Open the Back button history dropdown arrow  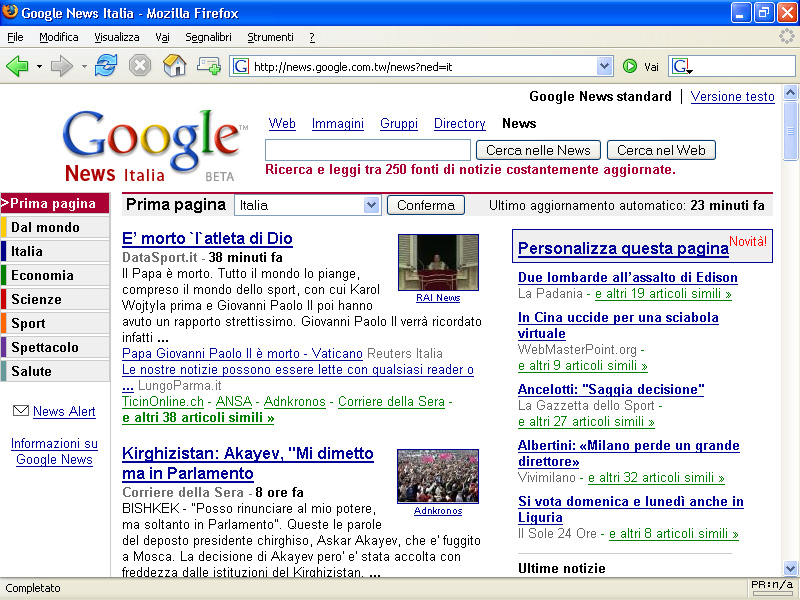[39, 66]
